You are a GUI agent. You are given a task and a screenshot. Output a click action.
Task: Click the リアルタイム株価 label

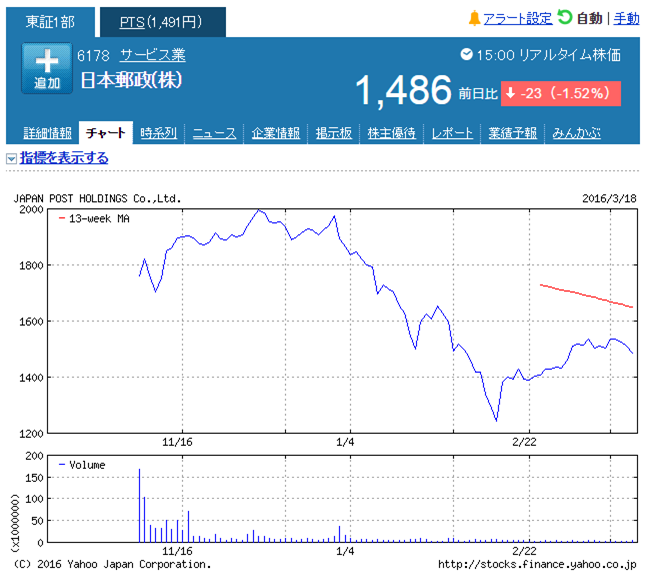click(x=569, y=55)
